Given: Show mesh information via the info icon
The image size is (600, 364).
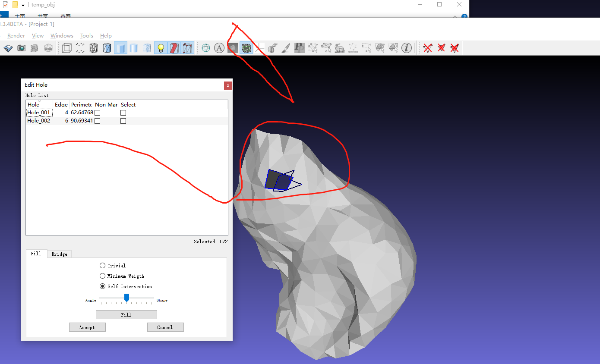Looking at the screenshot, I should pos(406,48).
